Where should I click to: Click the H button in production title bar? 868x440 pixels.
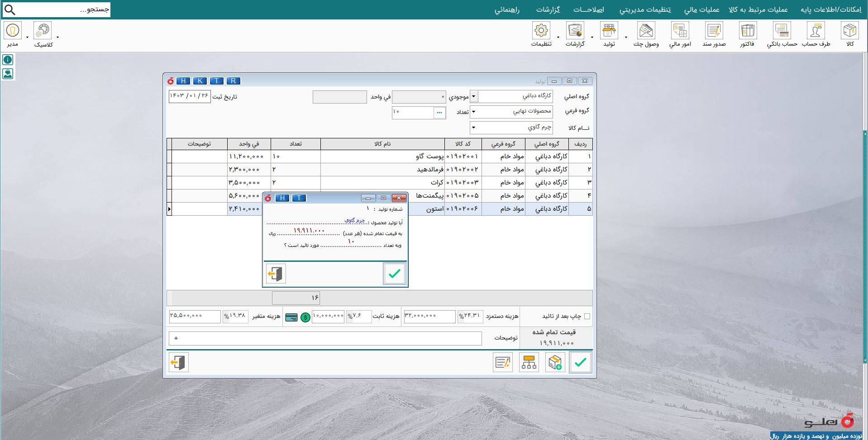tap(183, 81)
